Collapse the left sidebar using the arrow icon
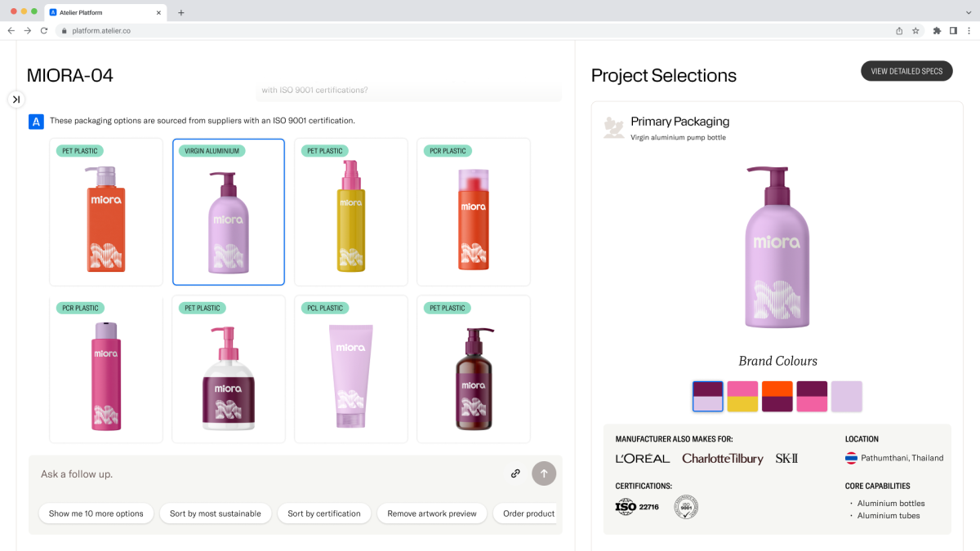Screen dimensions: 980x551 pyautogui.click(x=16, y=99)
